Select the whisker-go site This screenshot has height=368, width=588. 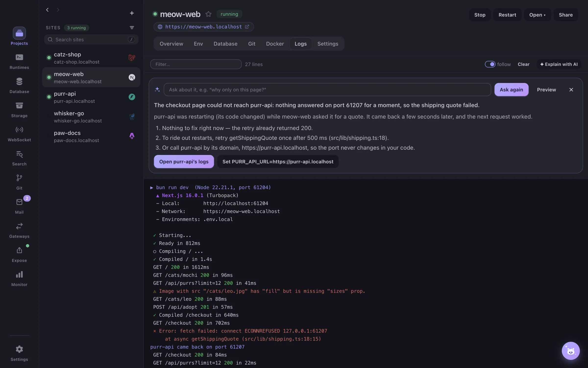tap(91, 117)
